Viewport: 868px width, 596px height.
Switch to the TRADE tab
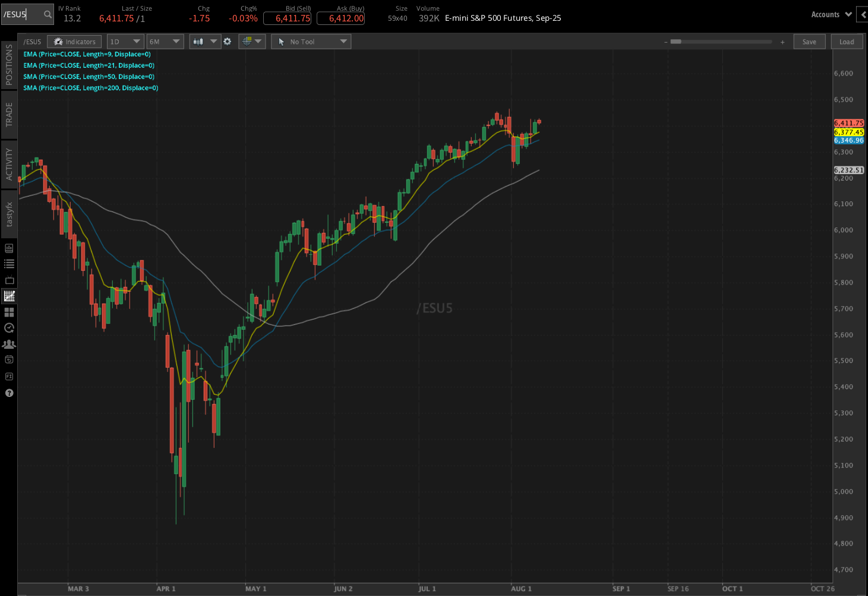click(x=9, y=115)
